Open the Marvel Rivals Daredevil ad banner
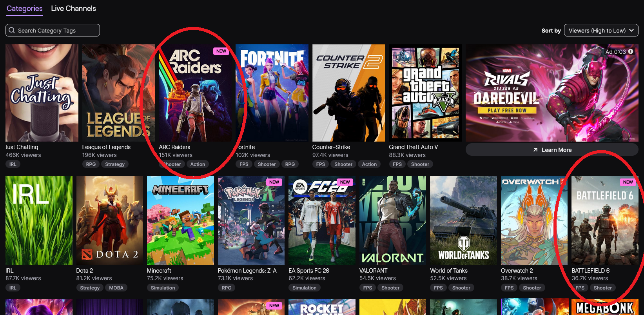 (x=552, y=93)
